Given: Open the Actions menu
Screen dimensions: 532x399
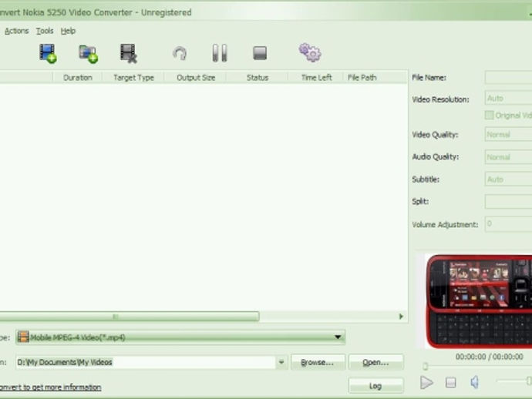Looking at the screenshot, I should pos(17,31).
